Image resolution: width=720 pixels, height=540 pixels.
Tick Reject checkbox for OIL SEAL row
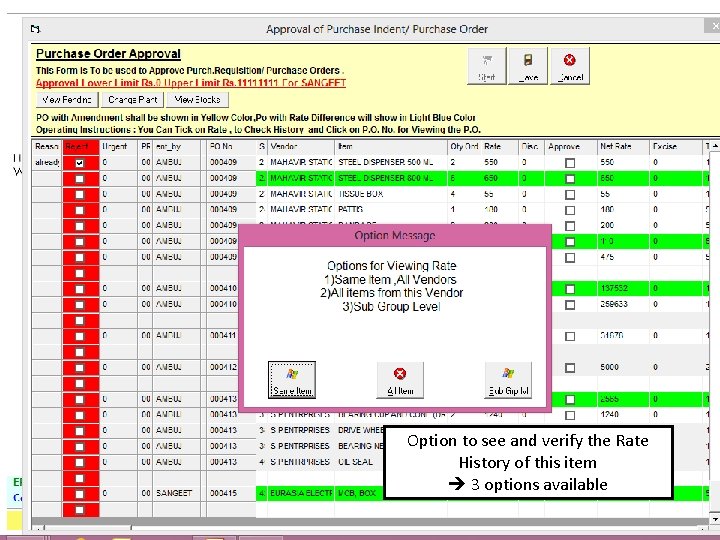tap(79, 462)
